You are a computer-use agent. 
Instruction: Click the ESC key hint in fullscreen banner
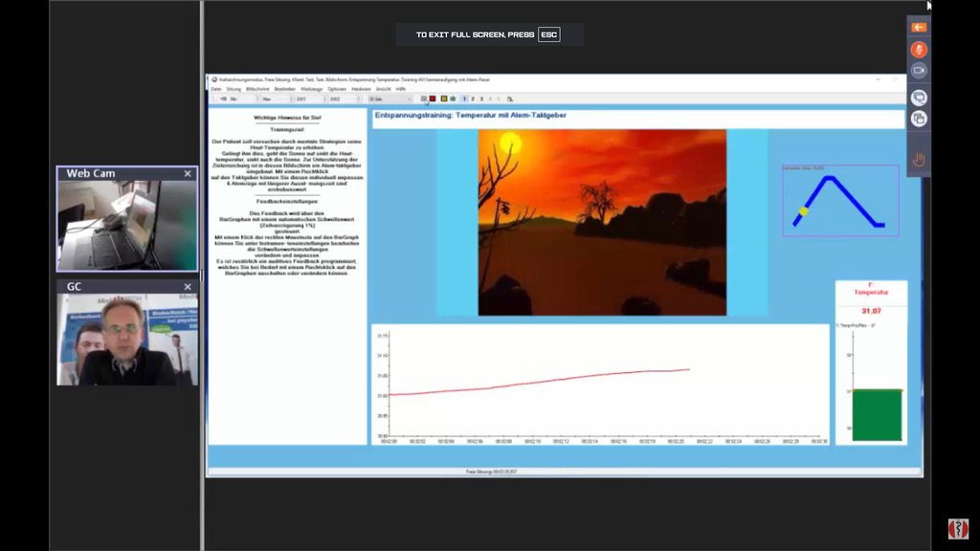pos(548,34)
